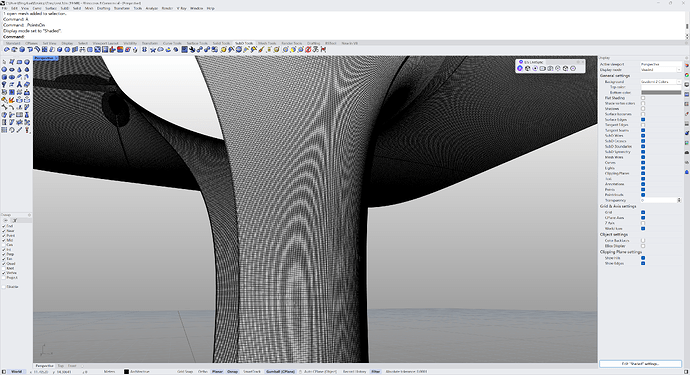Toggle the End object snap checkbox
The image size is (690, 375).
pyautogui.click(x=4, y=226)
